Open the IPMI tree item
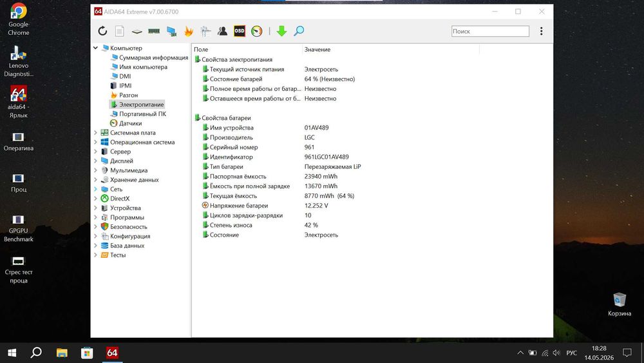This screenshot has height=363, width=644. coord(126,86)
